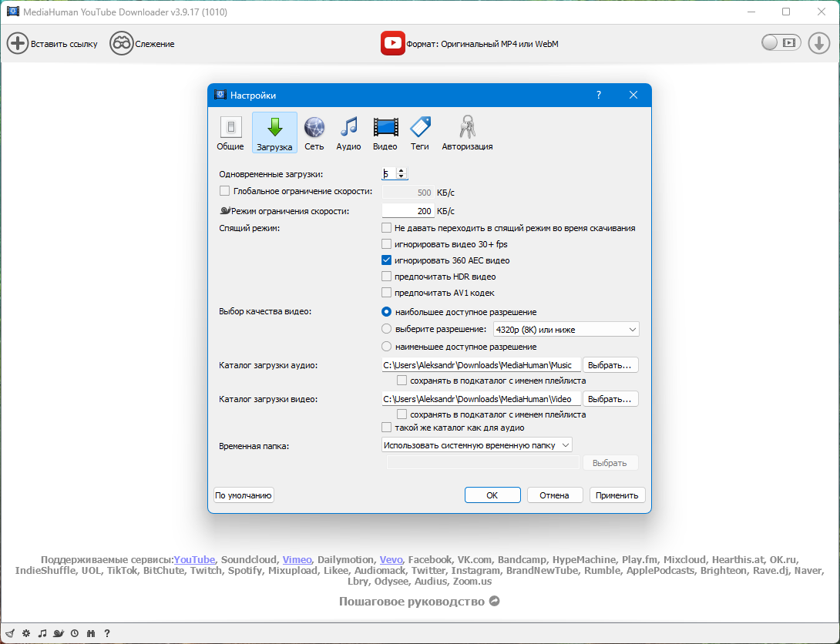The image size is (840, 644).
Task: Confirm settings with OK button
Action: point(492,495)
